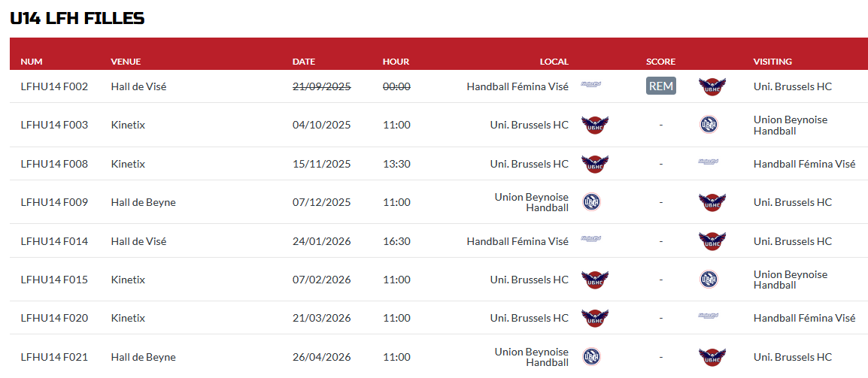
Task: Click Uni. Brussels HC logo in F020 row
Action: (595, 318)
